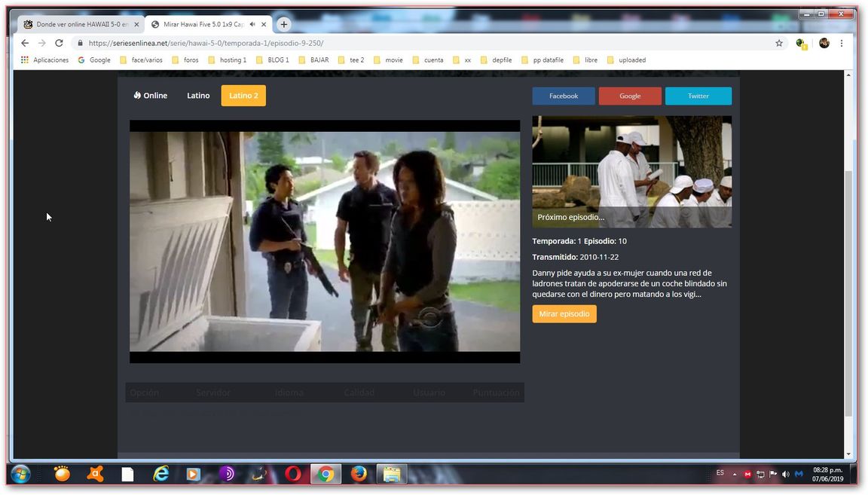
Task: Expand the 'tee 2' bookmark folder
Action: click(351, 60)
